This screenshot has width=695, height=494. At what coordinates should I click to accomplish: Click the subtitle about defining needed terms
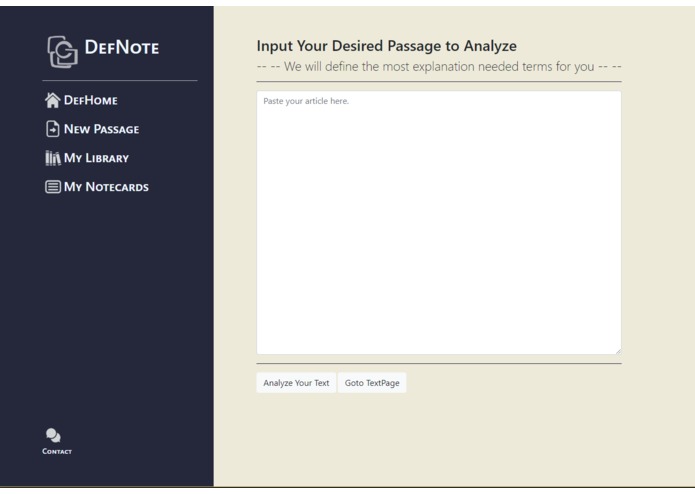click(439, 66)
